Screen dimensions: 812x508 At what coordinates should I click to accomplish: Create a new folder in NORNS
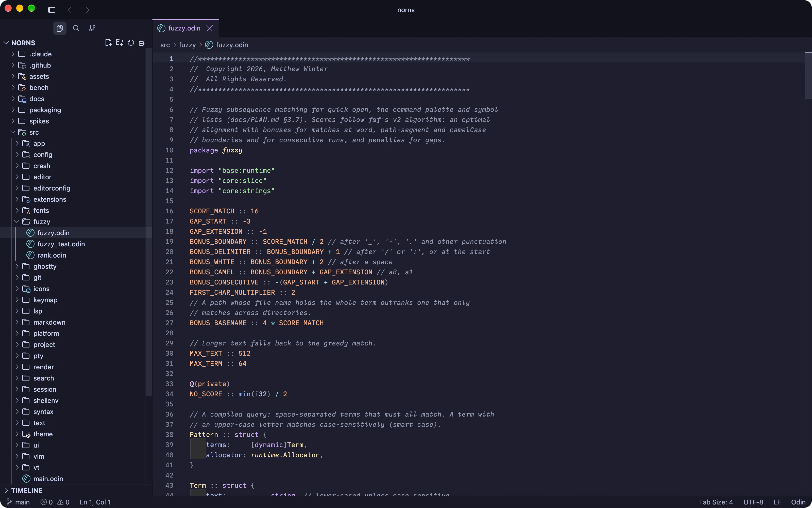[x=120, y=43]
